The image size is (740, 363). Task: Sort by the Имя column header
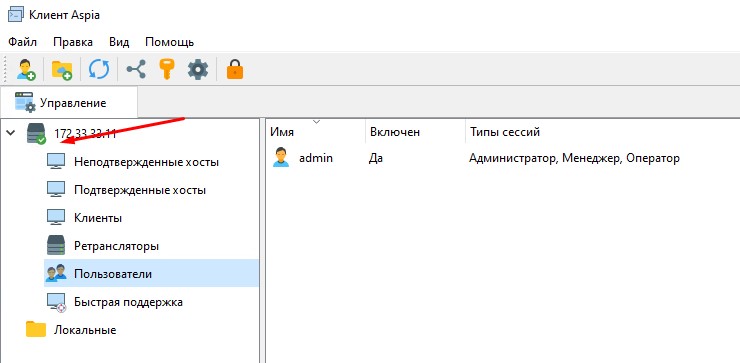[x=316, y=132]
